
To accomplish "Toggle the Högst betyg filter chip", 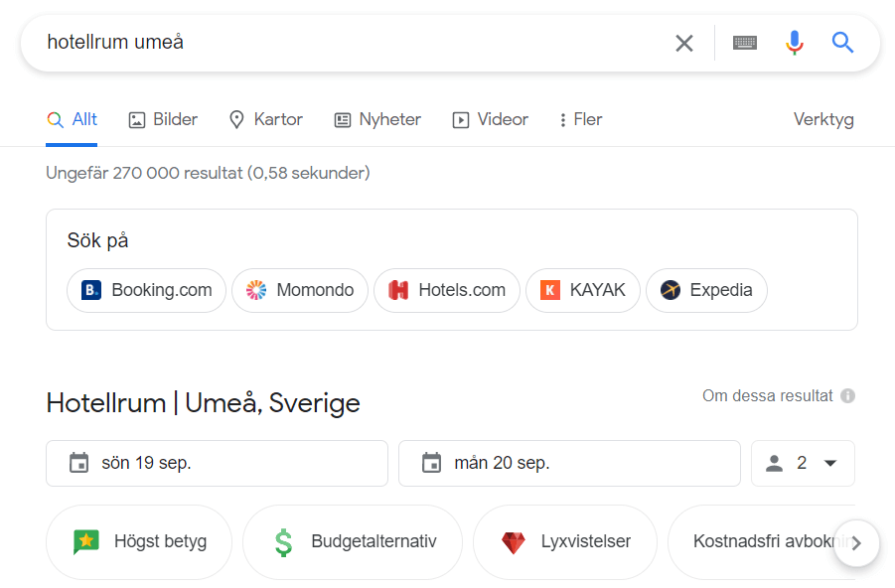I will coord(139,542).
